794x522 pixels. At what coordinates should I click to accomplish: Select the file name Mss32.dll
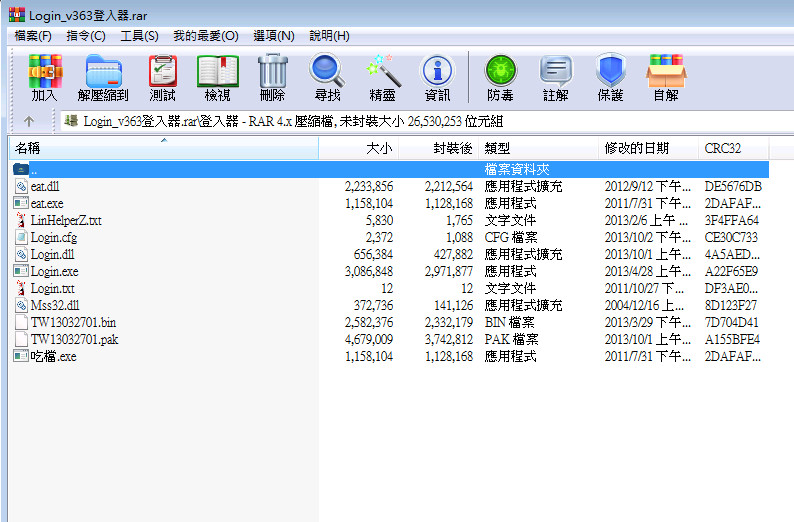point(55,305)
